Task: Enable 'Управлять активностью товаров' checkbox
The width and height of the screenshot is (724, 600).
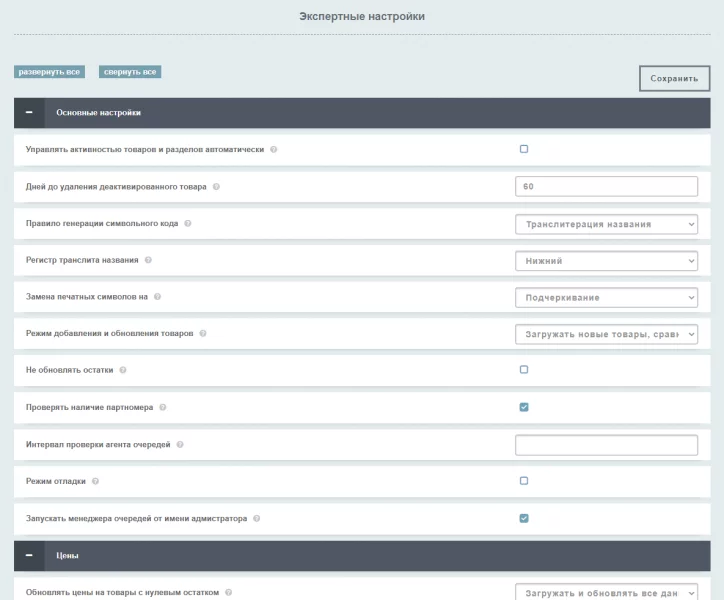Action: click(524, 149)
